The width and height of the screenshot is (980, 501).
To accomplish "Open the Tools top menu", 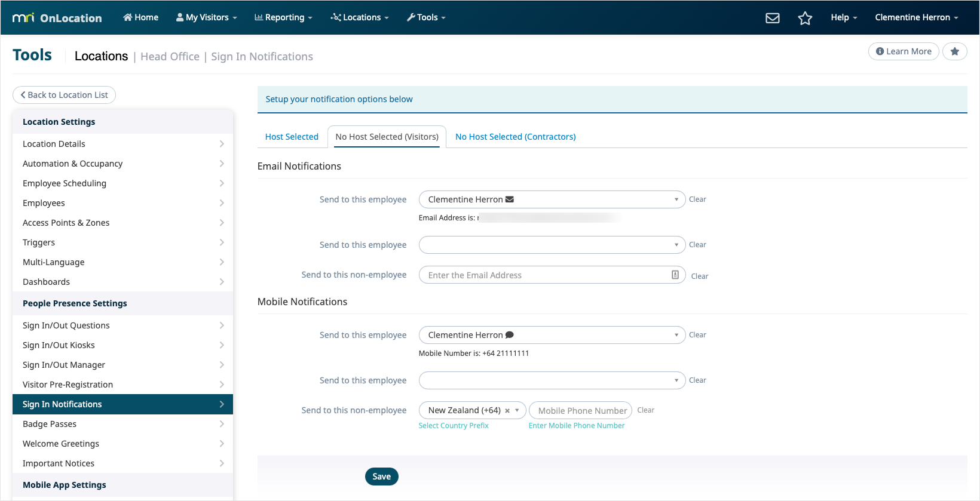I will [426, 17].
